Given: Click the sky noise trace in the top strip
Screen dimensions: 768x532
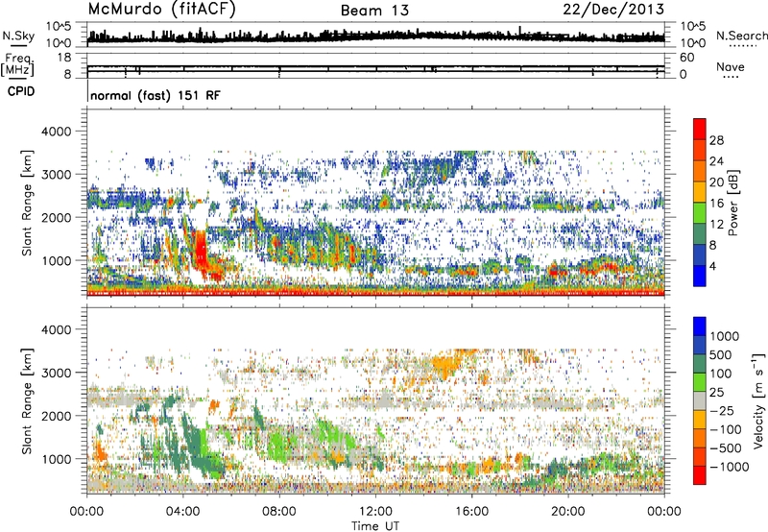Looking at the screenshot, I should 375,36.
